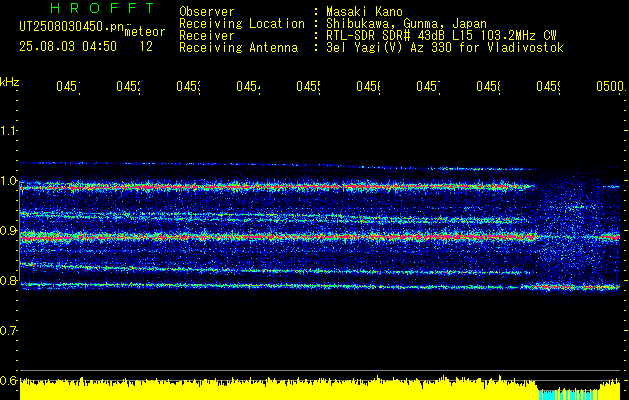The width and height of the screenshot is (629, 400).
Task: Click the 0454 time marker
Action: click(x=248, y=86)
